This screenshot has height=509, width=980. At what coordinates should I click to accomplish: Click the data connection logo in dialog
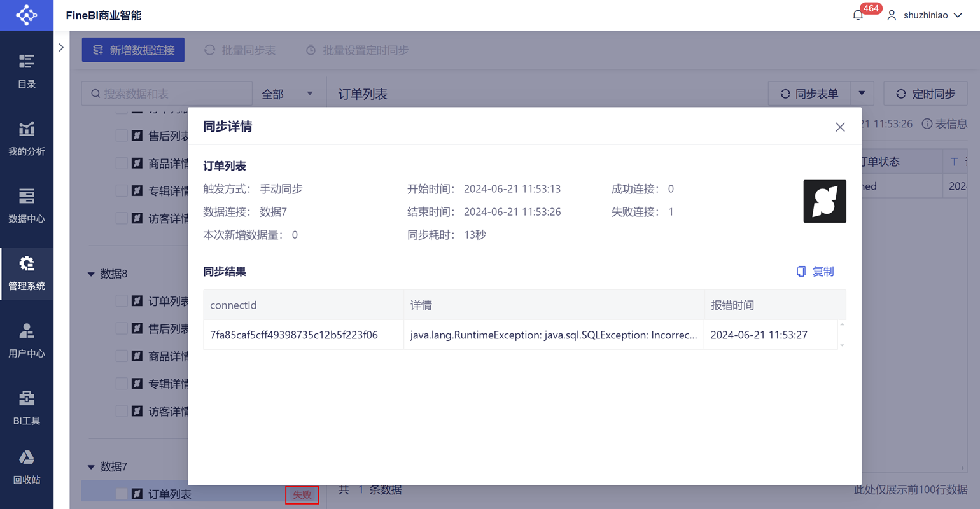point(825,201)
